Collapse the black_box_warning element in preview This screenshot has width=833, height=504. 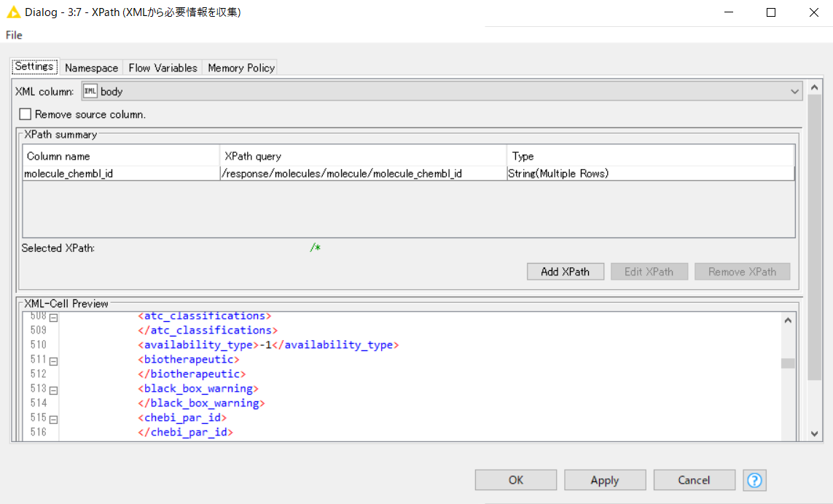point(53,389)
